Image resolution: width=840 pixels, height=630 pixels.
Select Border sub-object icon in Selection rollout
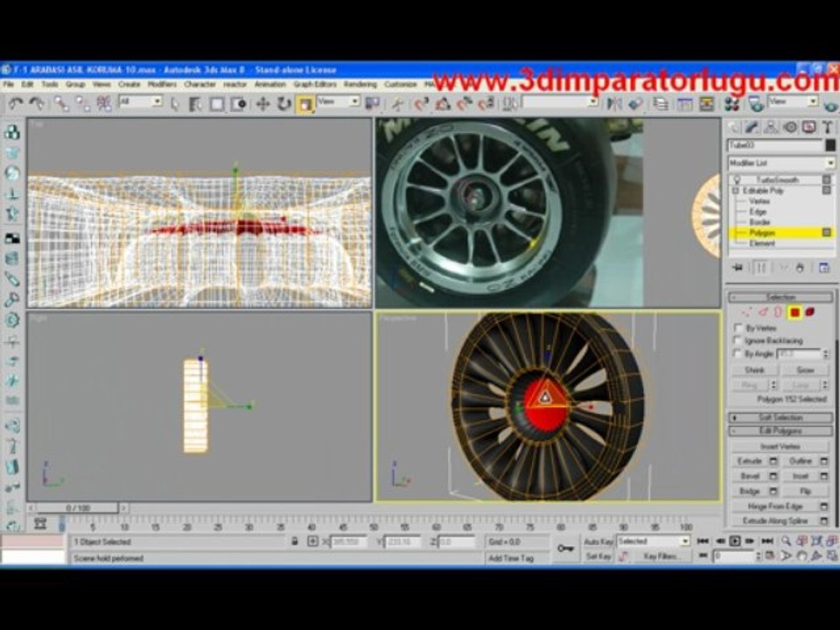pyautogui.click(x=778, y=312)
